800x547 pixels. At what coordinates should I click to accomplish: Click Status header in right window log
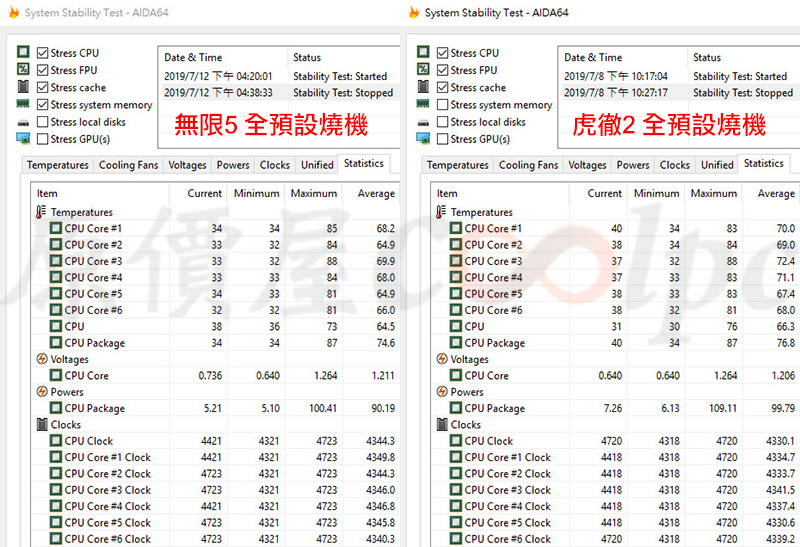tap(743, 57)
